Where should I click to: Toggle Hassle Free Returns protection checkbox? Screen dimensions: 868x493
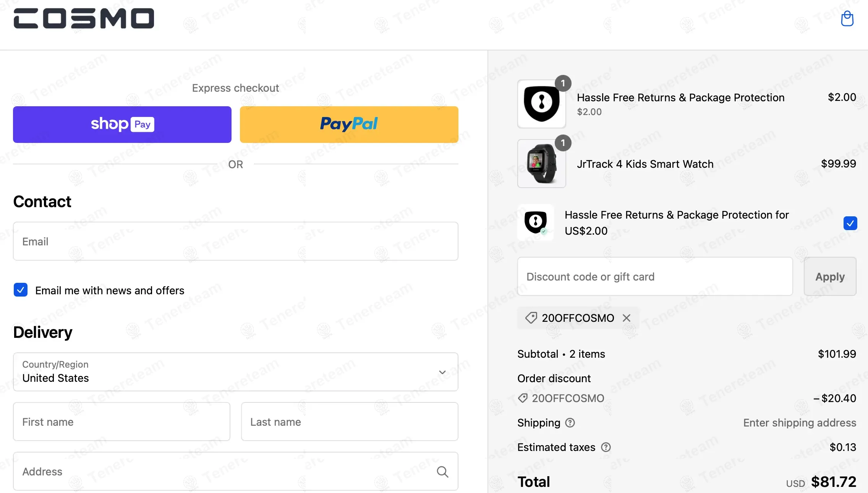(850, 223)
